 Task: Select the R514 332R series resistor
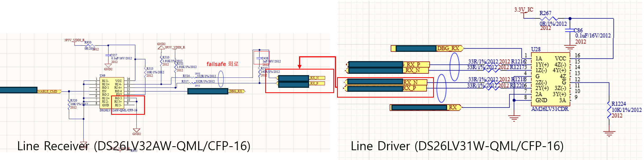(193, 77)
